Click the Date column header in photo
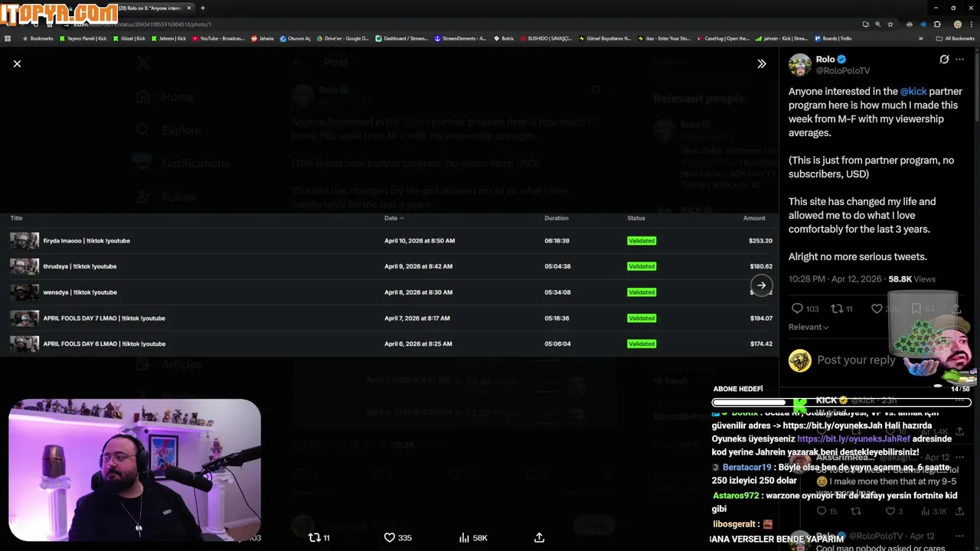Viewport: 980px width, 551px height. point(394,218)
